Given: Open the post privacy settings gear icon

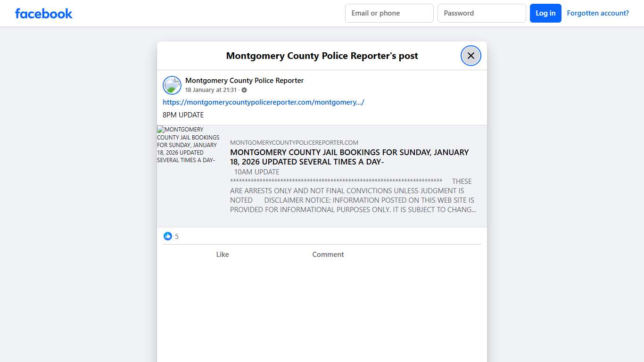Looking at the screenshot, I should pos(244,90).
